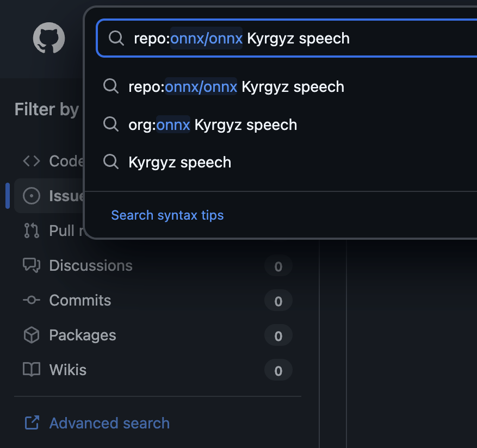Show Packages search results
Screen dimensions: 477x448
[x=83, y=335]
